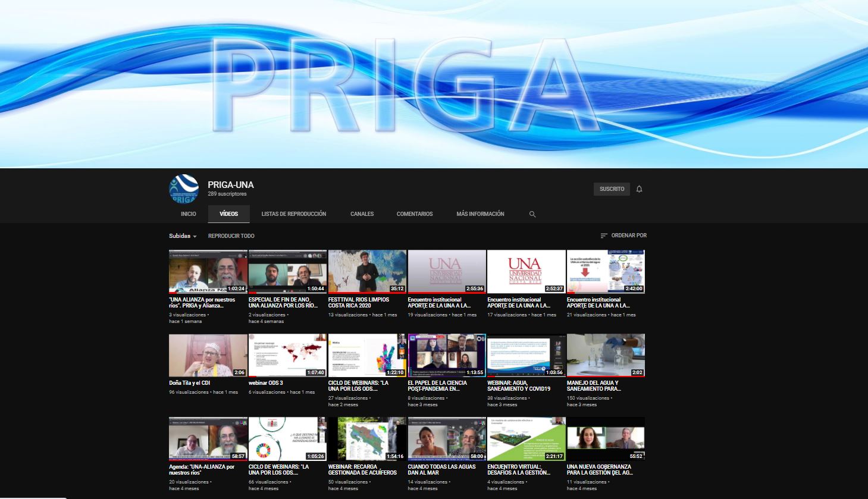The width and height of the screenshot is (868, 499).
Task: Click UNA NUEVA GOBERNANZA PARA LA GESTIÓN title
Action: point(600,470)
